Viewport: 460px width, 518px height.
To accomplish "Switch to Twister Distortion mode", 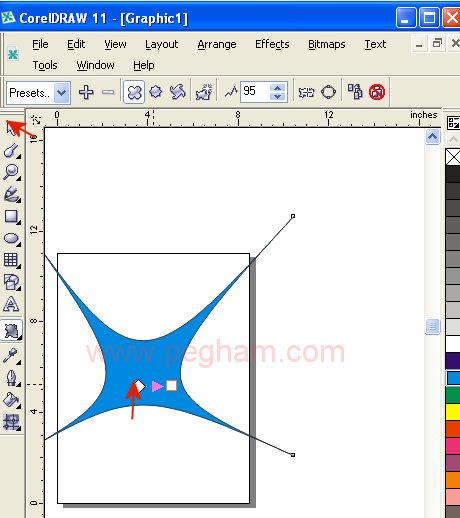I will click(177, 92).
